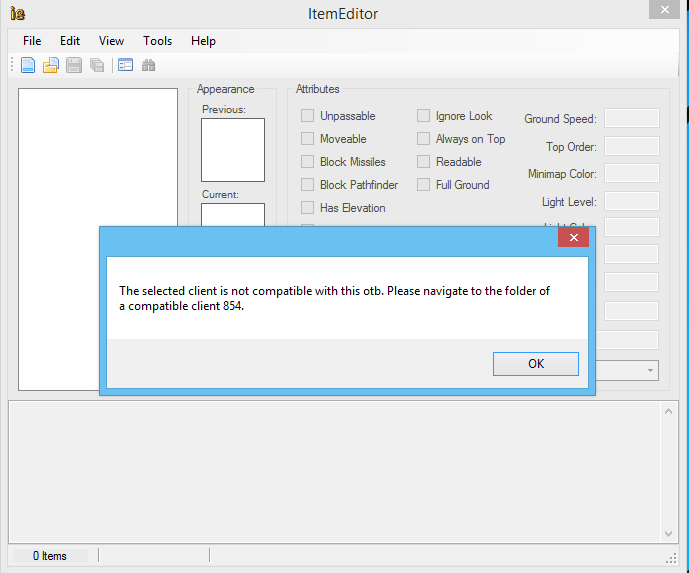The image size is (689, 573).
Task: Click the Previous appearance preview box
Action: point(233,150)
